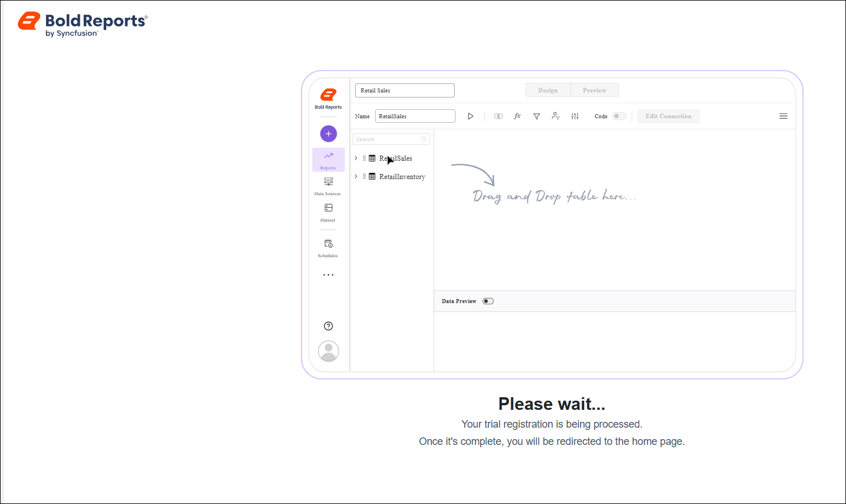Click the Search tables field
The image size is (846, 504).
click(x=391, y=139)
